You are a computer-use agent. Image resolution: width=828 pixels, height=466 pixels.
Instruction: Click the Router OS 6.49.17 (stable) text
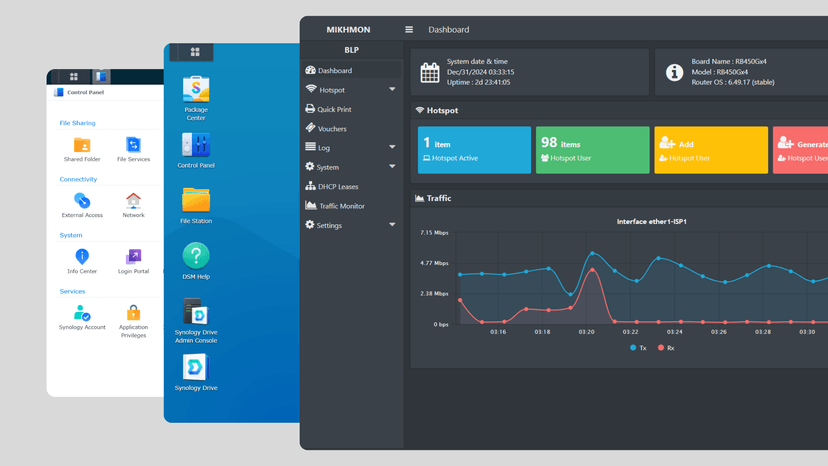pyautogui.click(x=733, y=82)
